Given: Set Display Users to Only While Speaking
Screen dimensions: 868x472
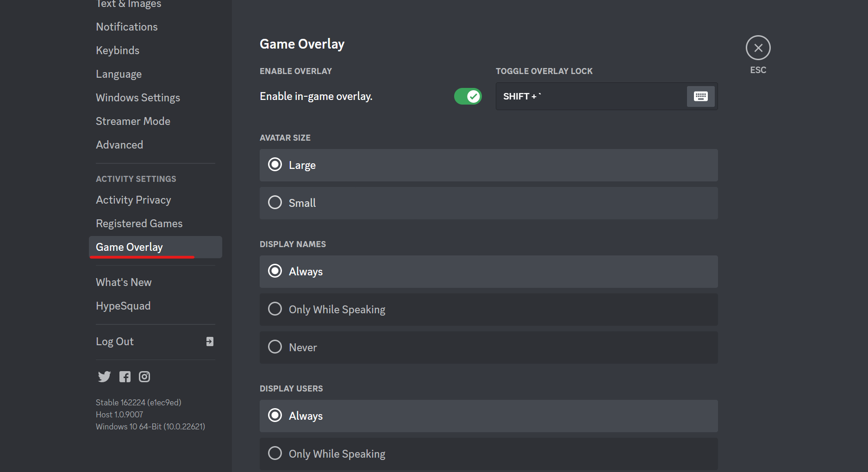Looking at the screenshot, I should click(x=488, y=454).
